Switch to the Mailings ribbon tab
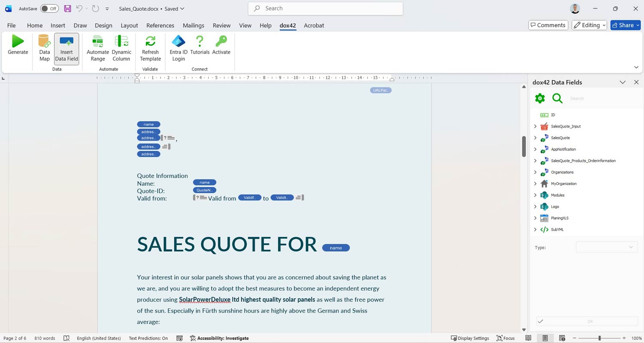Image resolution: width=644 pixels, height=343 pixels. (194, 25)
